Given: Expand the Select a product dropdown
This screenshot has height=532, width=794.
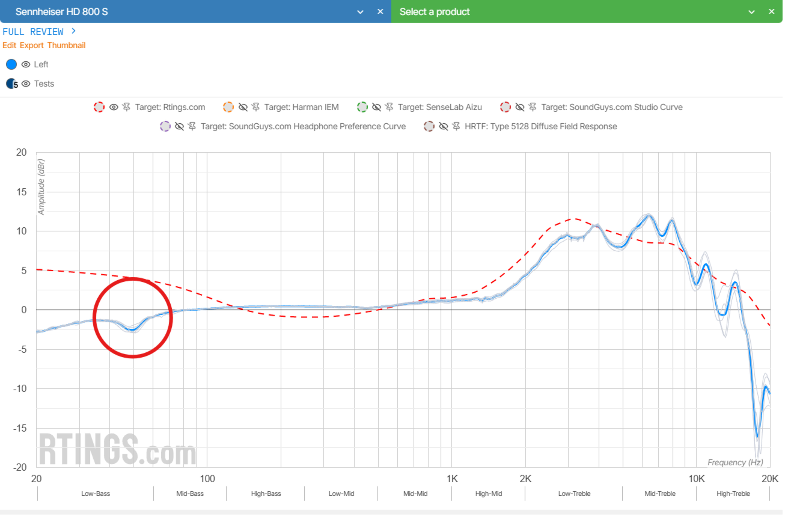Looking at the screenshot, I should click(x=752, y=12).
